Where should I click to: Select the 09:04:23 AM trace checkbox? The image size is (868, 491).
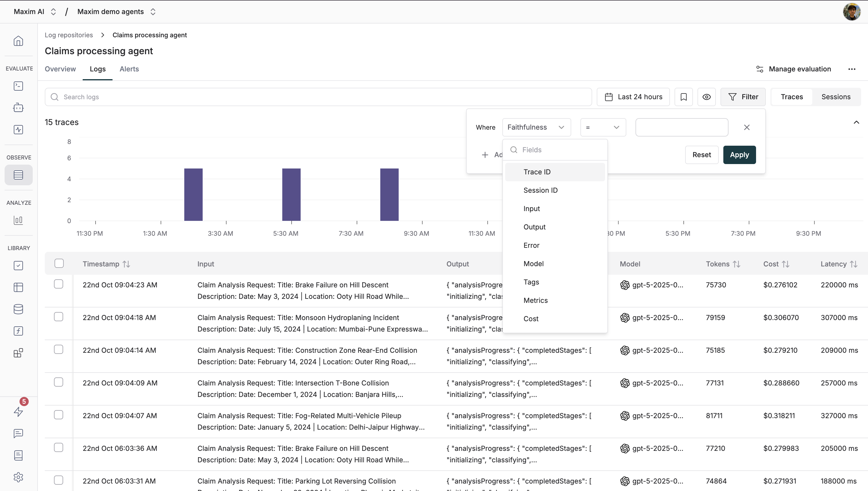[x=58, y=284]
